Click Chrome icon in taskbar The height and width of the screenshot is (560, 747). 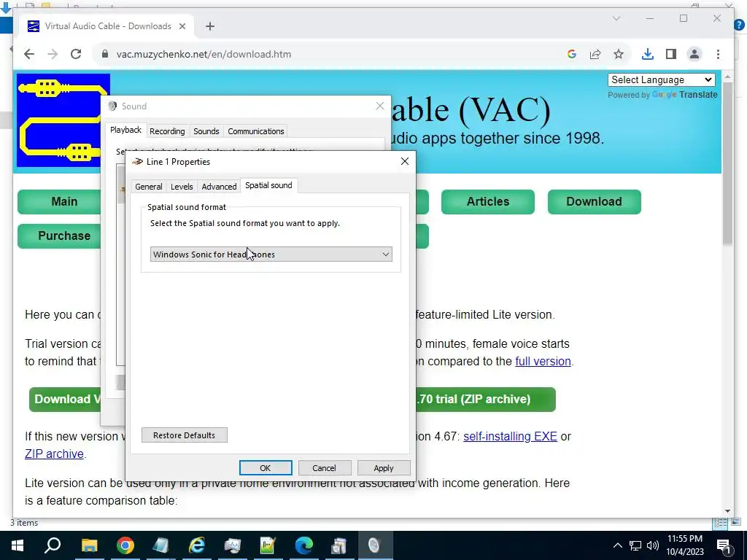(x=125, y=545)
